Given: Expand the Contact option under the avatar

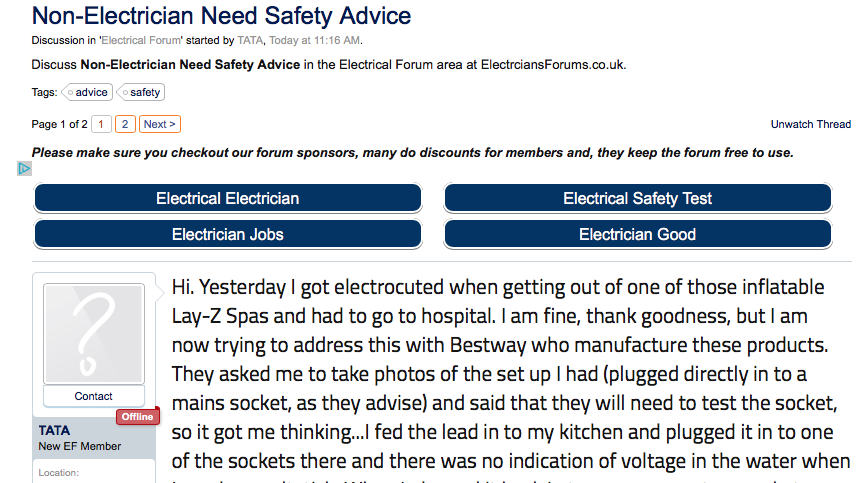Looking at the screenshot, I should pyautogui.click(x=94, y=396).
